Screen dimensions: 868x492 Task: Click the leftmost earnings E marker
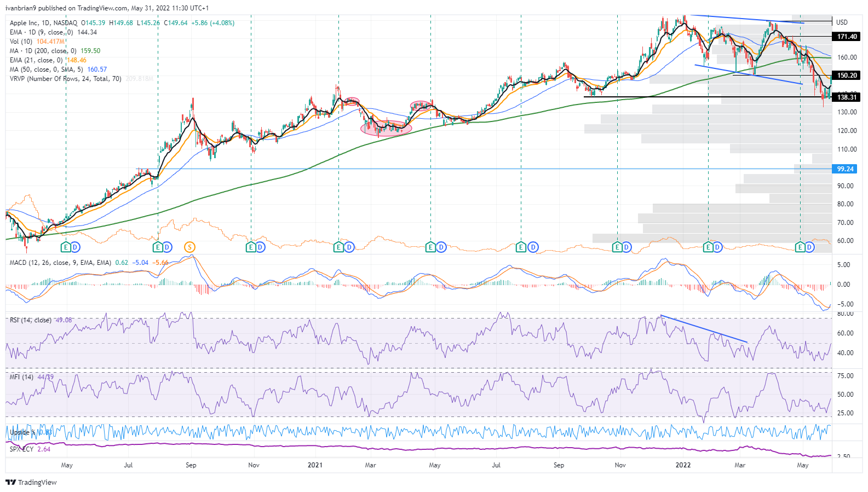coord(66,247)
